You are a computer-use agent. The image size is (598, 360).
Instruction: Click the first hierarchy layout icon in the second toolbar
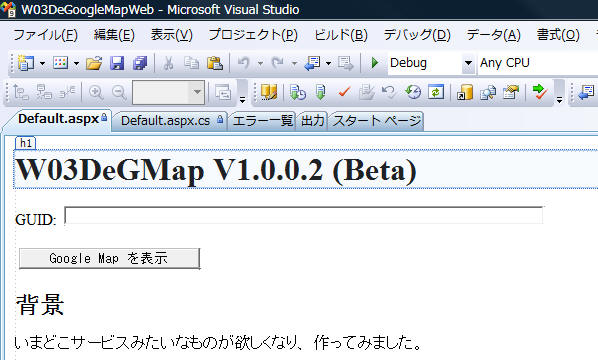coord(21,92)
